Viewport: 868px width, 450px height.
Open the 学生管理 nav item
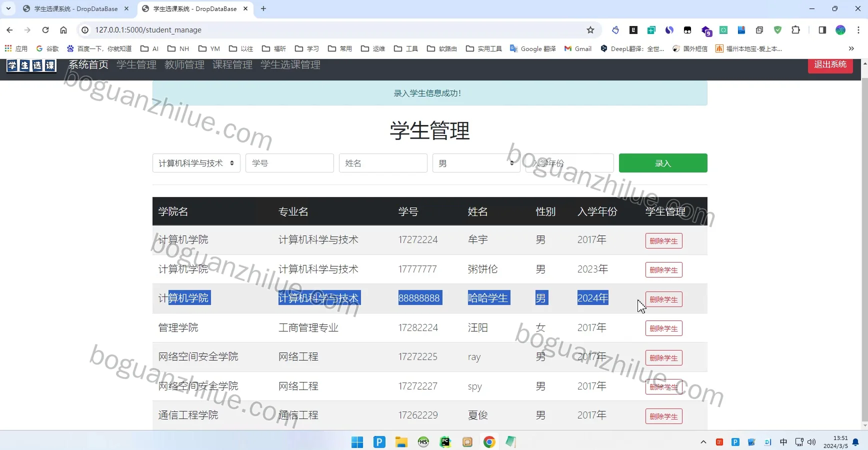[x=136, y=64]
